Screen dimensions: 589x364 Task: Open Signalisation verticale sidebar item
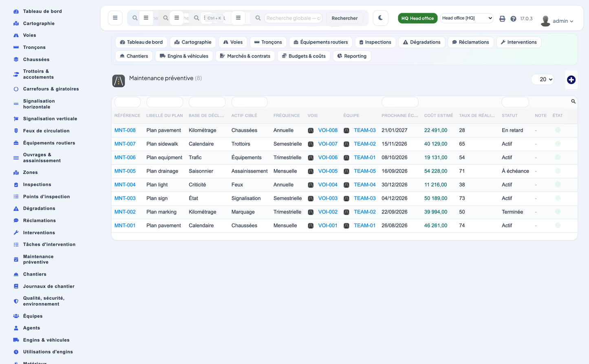point(50,118)
